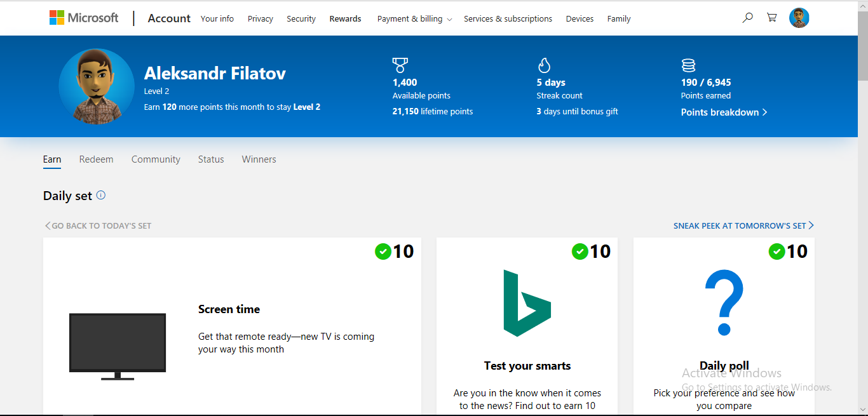Open the search magnifier icon
Viewport: 868px width, 416px height.
(x=748, y=18)
